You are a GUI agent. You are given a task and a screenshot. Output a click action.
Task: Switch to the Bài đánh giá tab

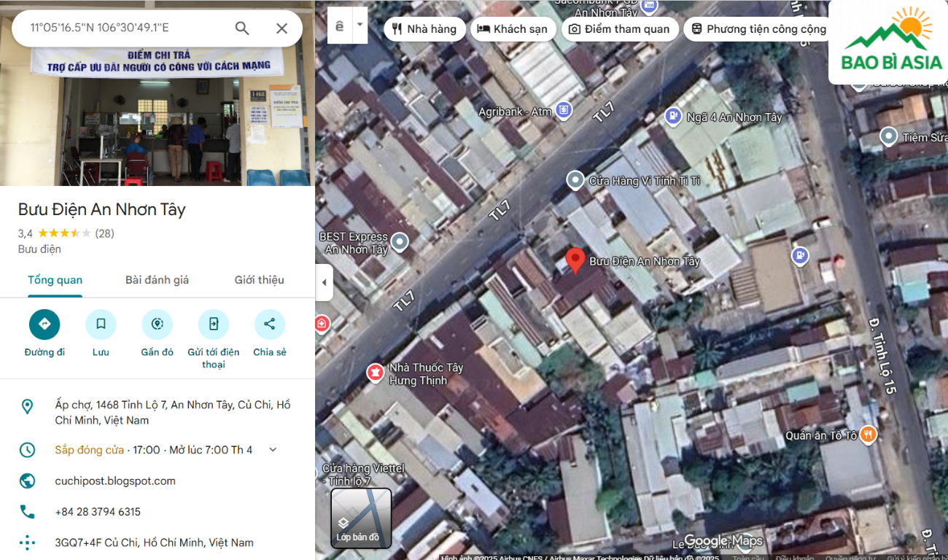coord(157,280)
